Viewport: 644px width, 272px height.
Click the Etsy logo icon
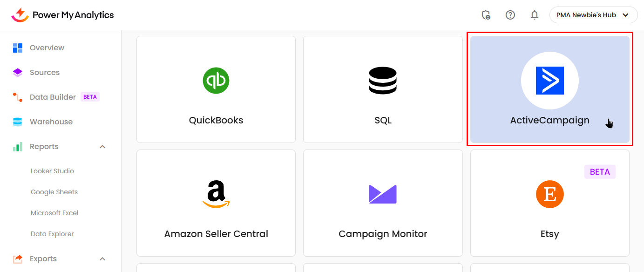tap(549, 194)
